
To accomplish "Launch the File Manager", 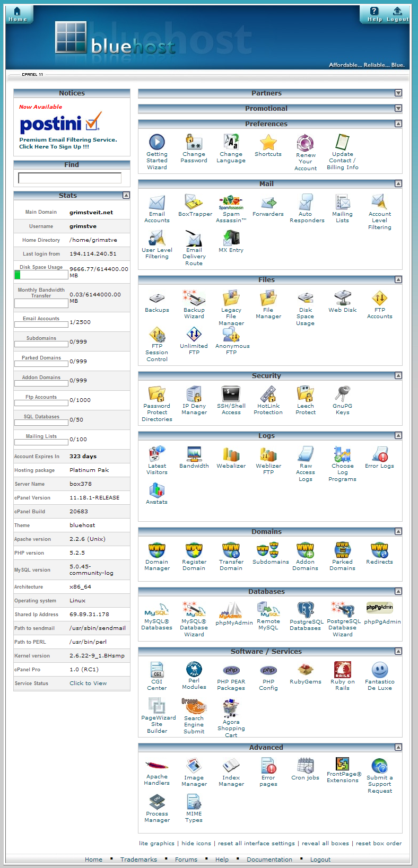I will (268, 305).
